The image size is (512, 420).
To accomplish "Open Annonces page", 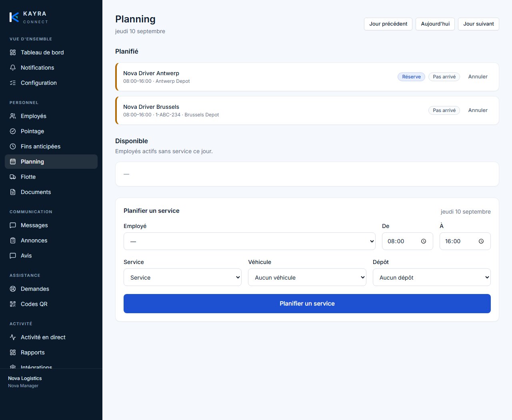I will tap(51, 240).
